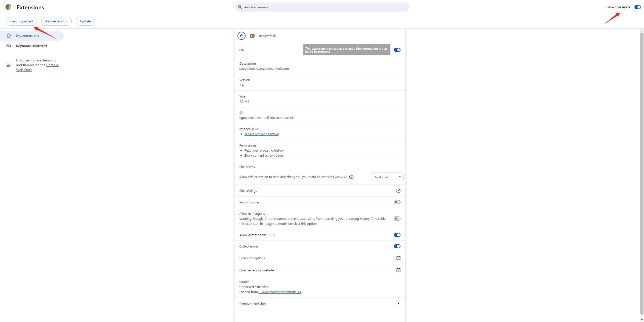Open Extension options external link icon
The image size is (644, 322).
click(x=398, y=258)
